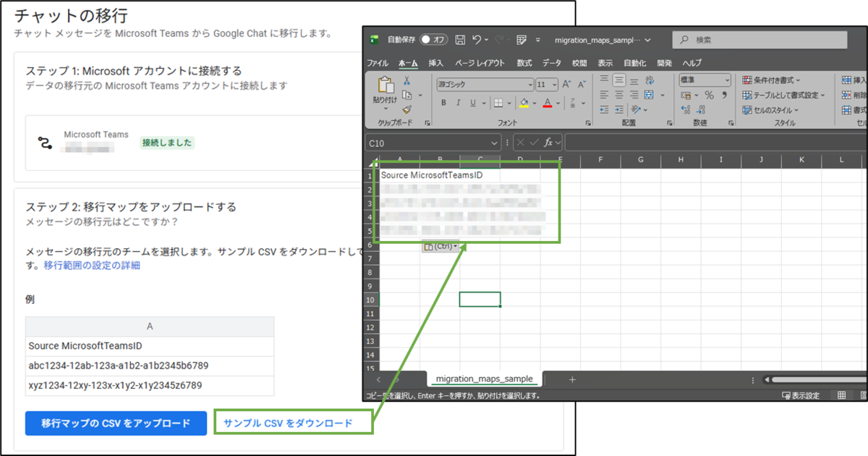This screenshot has height=456, width=868.
Task: Click サンプル CSV をダウンロード link
Action: [x=289, y=423]
